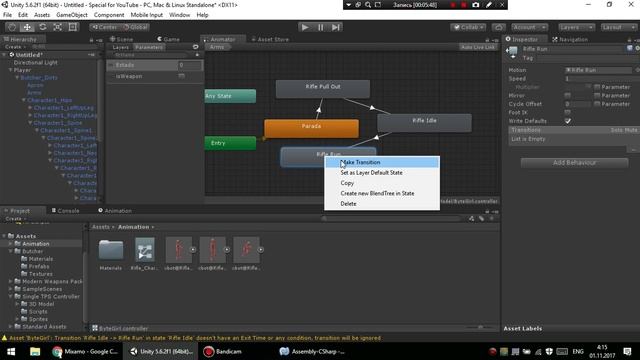Viewport: 640px width, 360px height.
Task: Toggle the Global handle rotation button
Action: pyautogui.click(x=135, y=27)
